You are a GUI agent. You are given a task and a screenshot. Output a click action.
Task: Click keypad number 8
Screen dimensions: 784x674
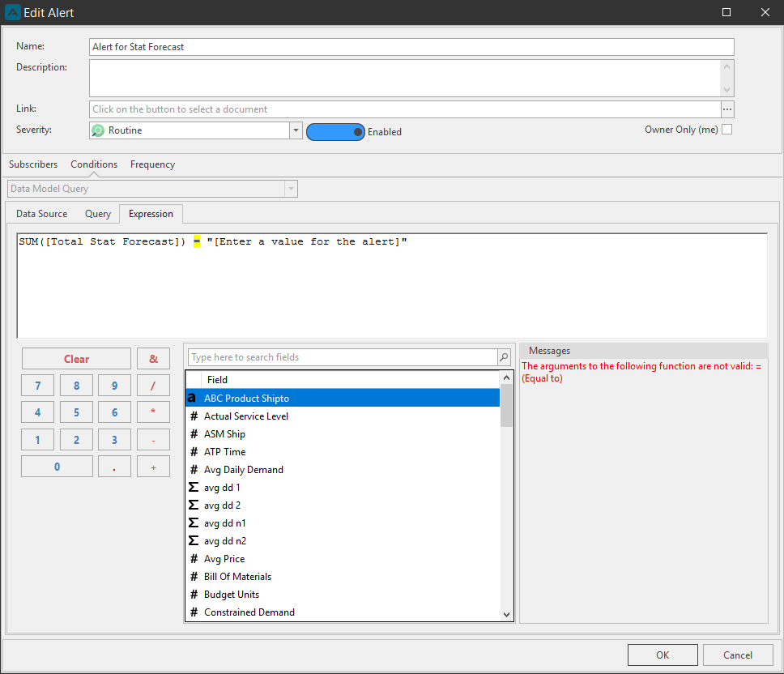point(76,386)
